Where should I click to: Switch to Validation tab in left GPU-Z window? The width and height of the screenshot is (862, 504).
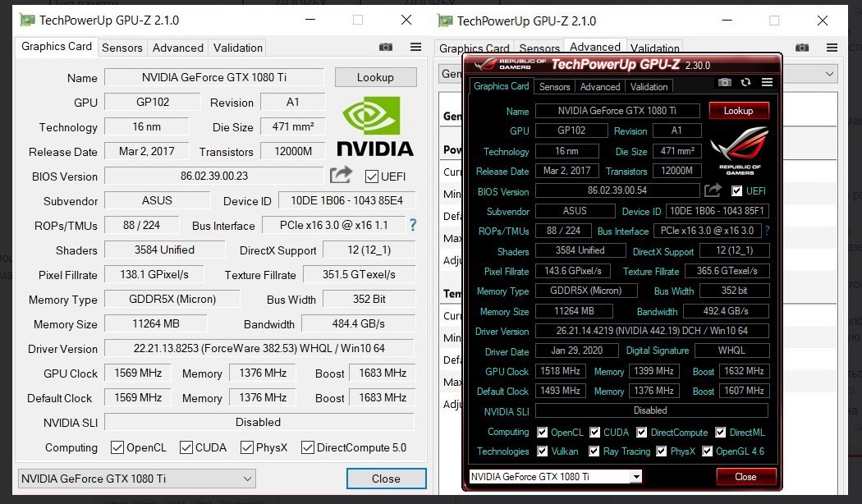point(237,48)
